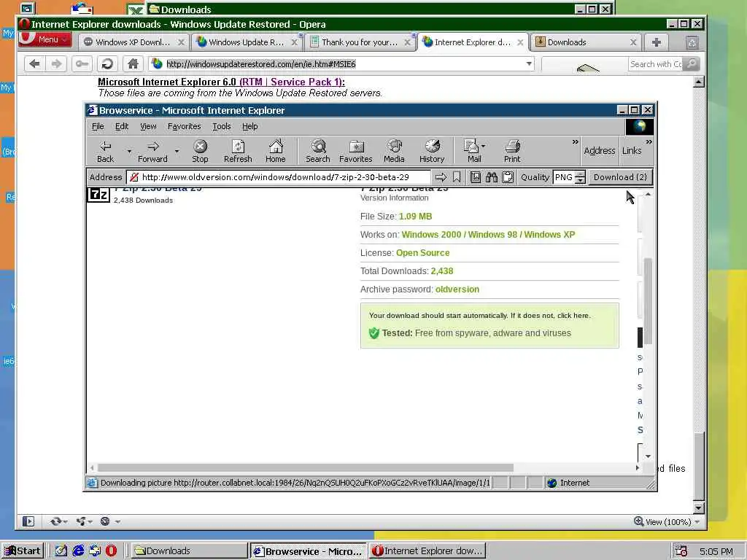Screen dimensions: 747x560
Task: Open the Help menu
Action: pos(249,126)
